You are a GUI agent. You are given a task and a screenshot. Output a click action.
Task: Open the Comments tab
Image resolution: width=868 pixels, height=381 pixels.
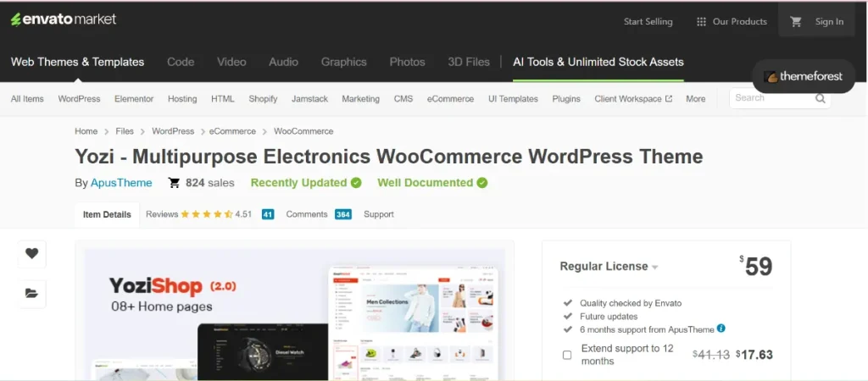pos(307,214)
